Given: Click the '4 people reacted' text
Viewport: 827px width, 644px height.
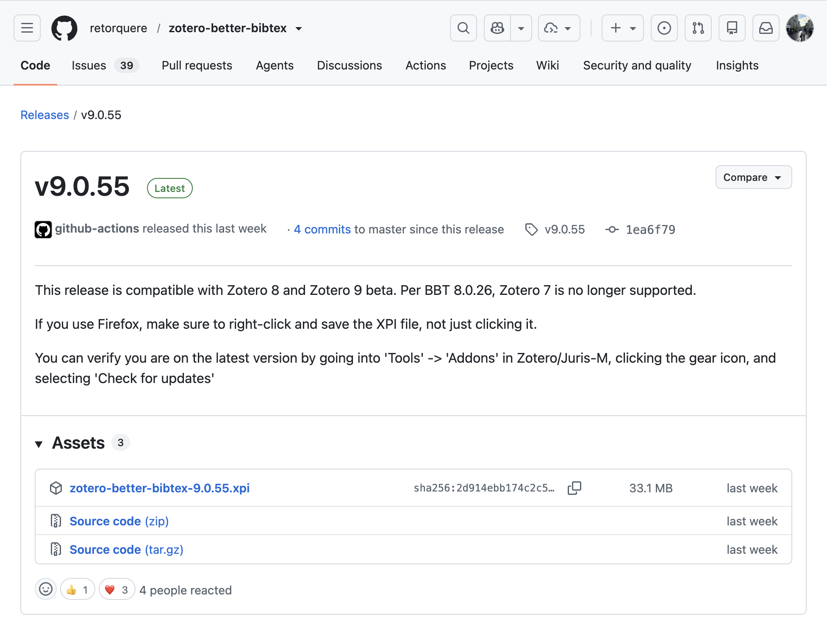Looking at the screenshot, I should click(x=186, y=590).
